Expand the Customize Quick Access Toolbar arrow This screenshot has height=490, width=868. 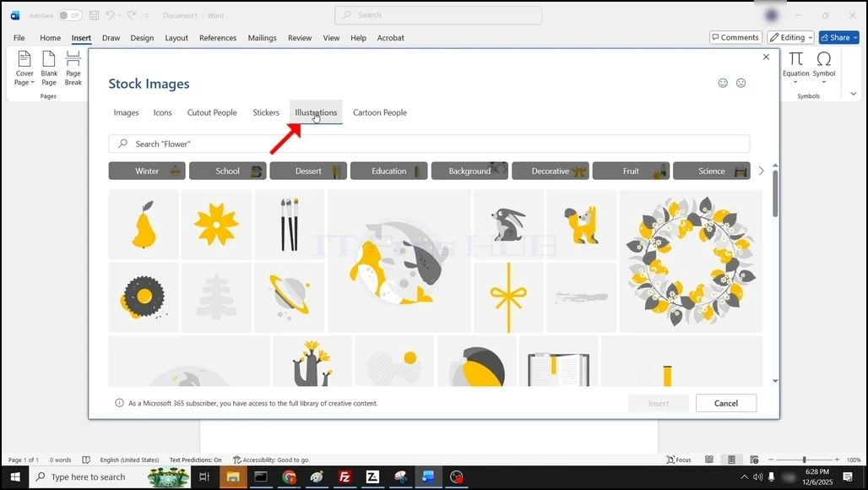tap(147, 15)
